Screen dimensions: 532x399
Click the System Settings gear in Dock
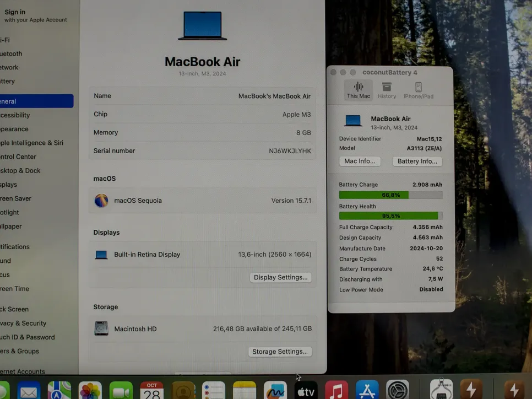pos(397,391)
